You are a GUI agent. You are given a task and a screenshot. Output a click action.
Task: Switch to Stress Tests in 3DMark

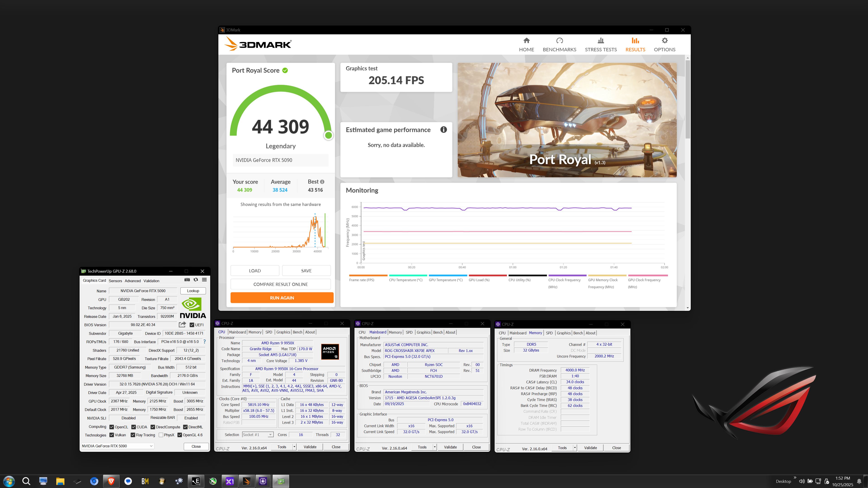pyautogui.click(x=600, y=45)
